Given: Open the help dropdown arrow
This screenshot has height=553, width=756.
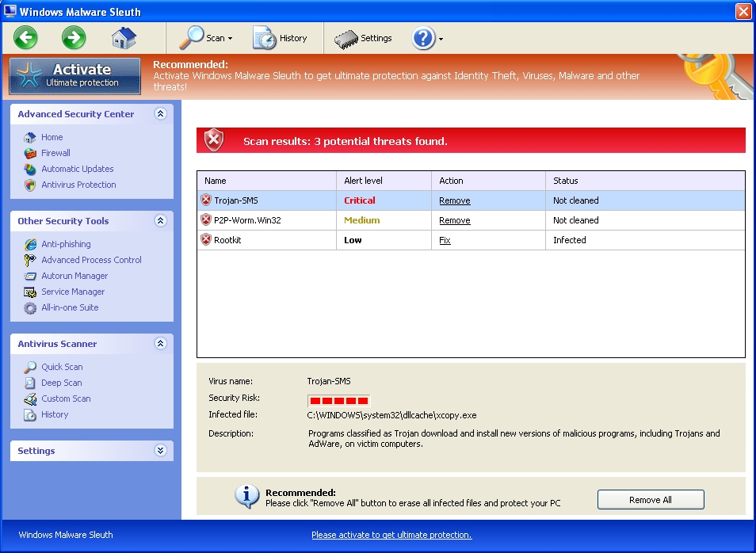Looking at the screenshot, I should [x=441, y=39].
